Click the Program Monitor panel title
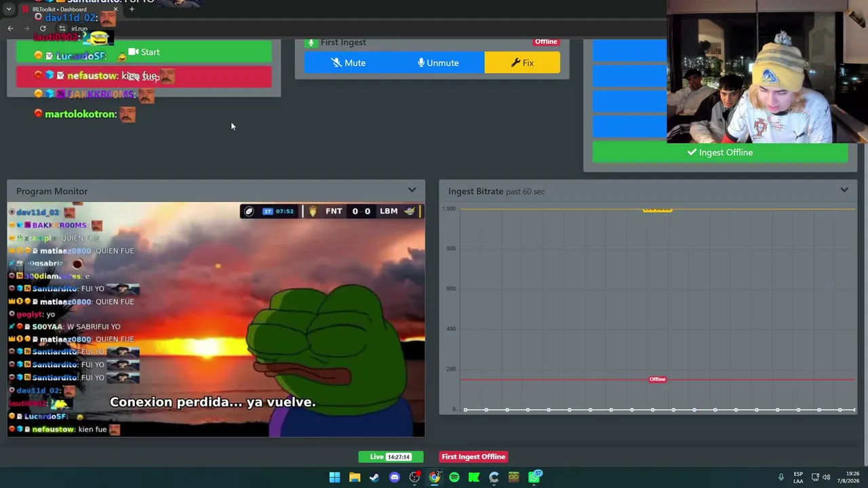868x488 pixels. pos(52,191)
